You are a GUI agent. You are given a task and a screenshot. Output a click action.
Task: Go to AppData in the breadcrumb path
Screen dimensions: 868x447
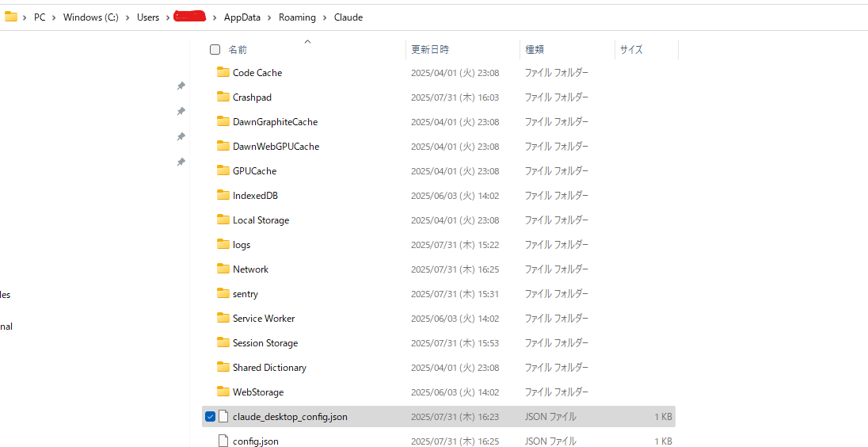point(242,17)
